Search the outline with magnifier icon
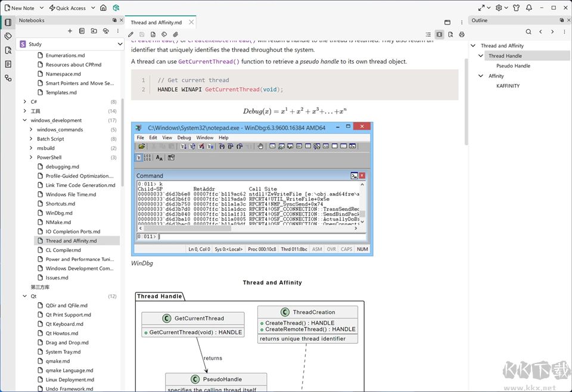This screenshot has width=572, height=392. click(x=529, y=32)
